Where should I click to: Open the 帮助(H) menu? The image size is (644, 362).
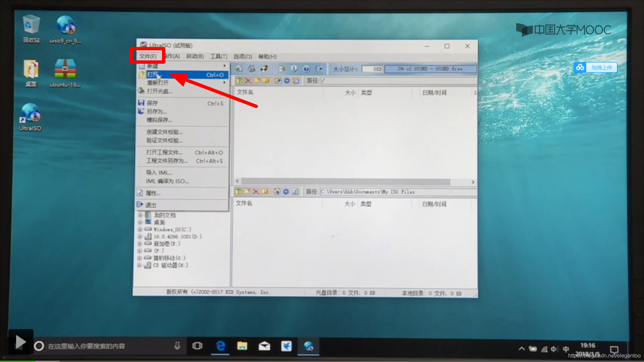pos(267,56)
